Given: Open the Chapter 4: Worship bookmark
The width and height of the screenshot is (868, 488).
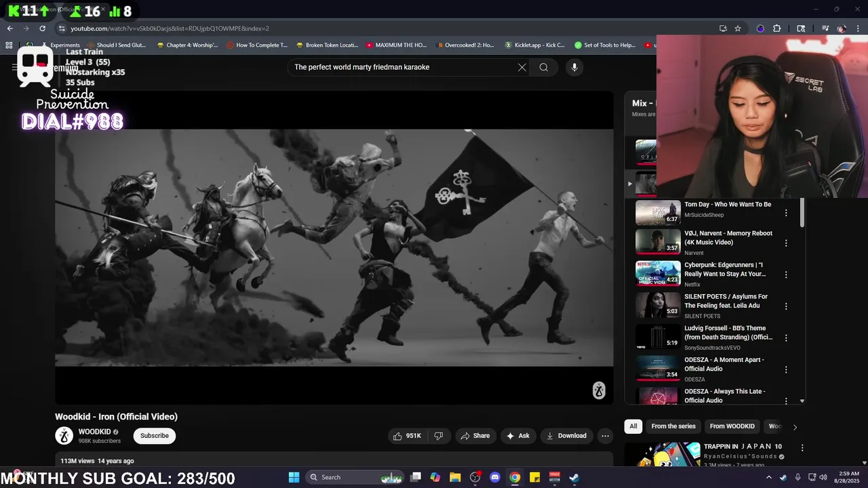Looking at the screenshot, I should 187,45.
